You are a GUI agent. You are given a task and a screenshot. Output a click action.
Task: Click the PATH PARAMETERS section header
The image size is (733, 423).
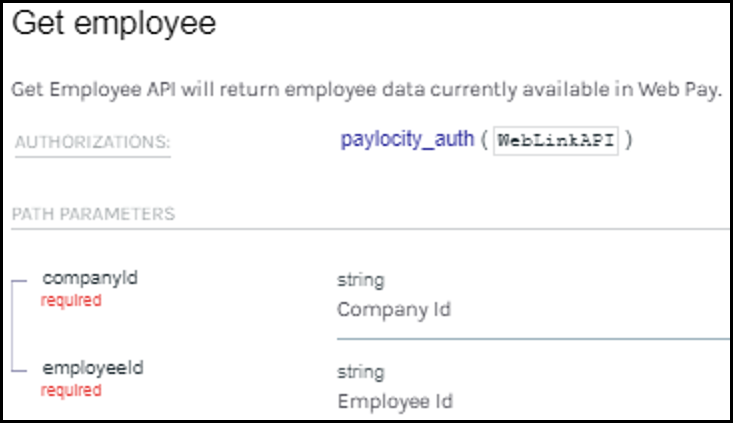coord(93,214)
